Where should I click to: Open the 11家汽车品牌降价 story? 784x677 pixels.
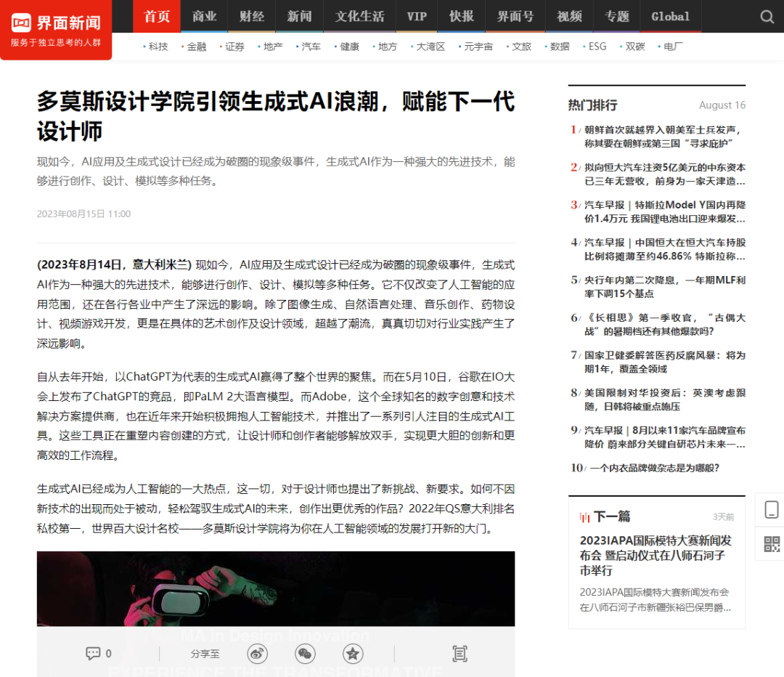pyautogui.click(x=665, y=437)
